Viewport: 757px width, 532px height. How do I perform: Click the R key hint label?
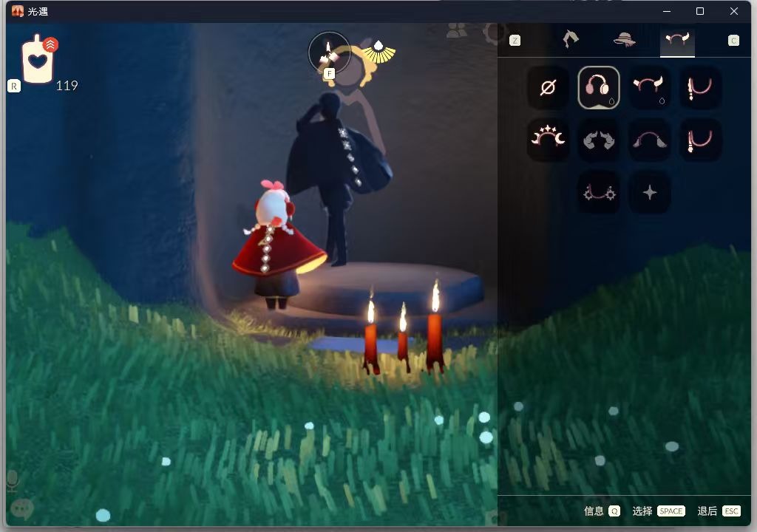coord(14,86)
